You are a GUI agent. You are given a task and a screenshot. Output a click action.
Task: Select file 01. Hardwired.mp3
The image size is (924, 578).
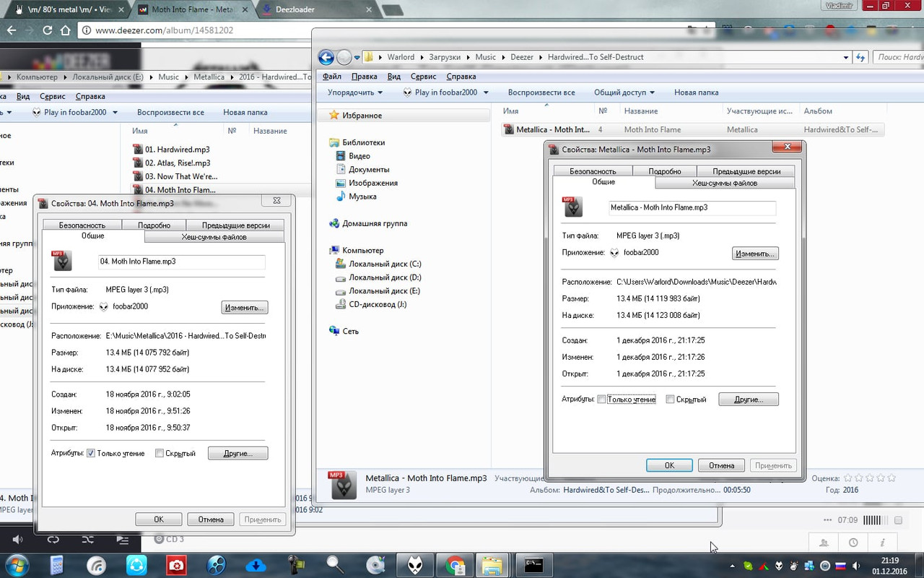point(177,150)
